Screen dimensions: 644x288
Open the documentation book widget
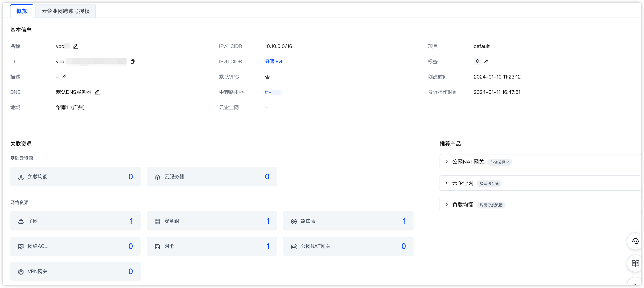[635, 263]
